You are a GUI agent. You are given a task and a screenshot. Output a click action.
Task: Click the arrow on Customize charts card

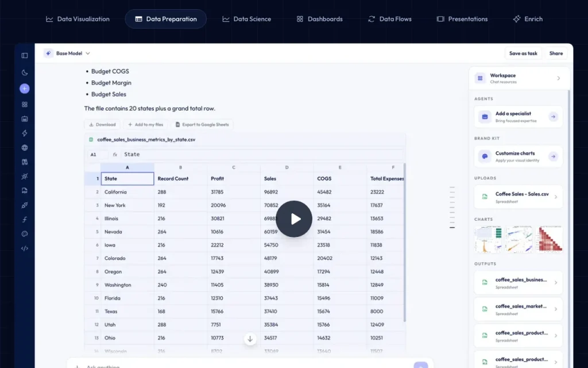(x=553, y=156)
